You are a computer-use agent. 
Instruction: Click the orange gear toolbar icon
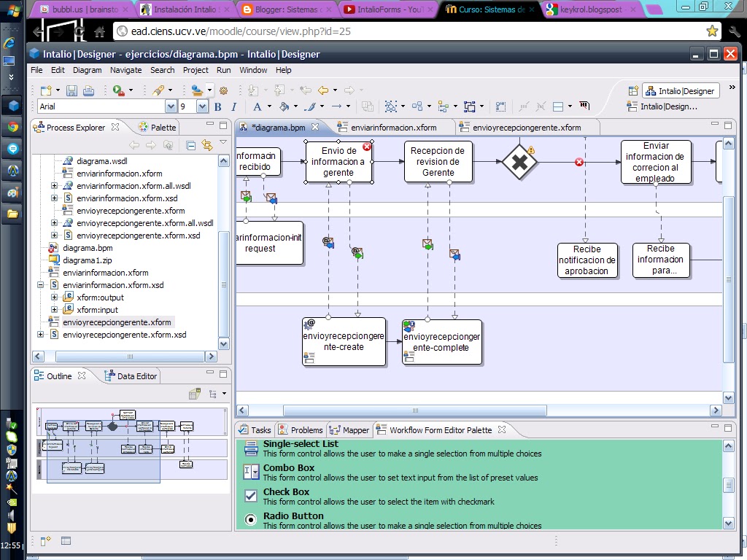point(223,90)
